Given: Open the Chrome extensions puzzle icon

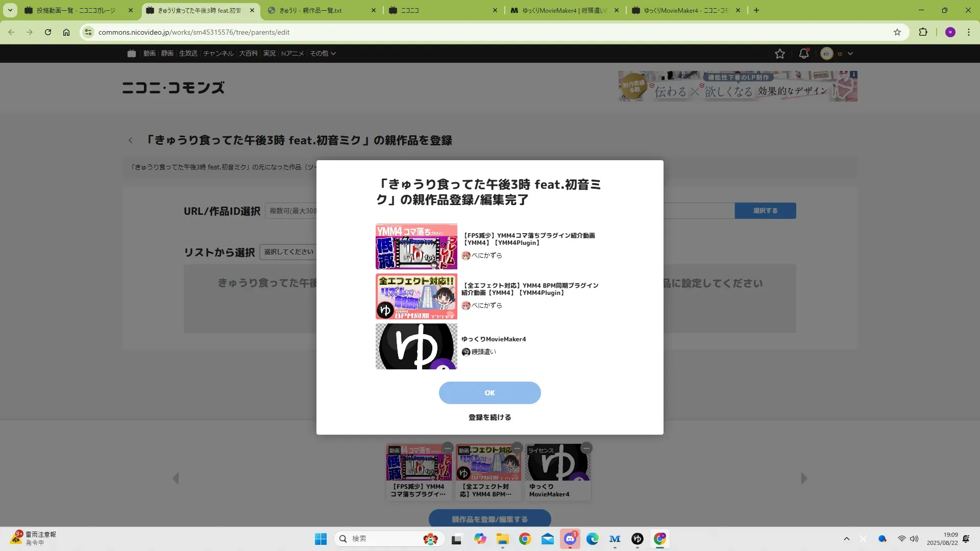Looking at the screenshot, I should click(x=923, y=32).
